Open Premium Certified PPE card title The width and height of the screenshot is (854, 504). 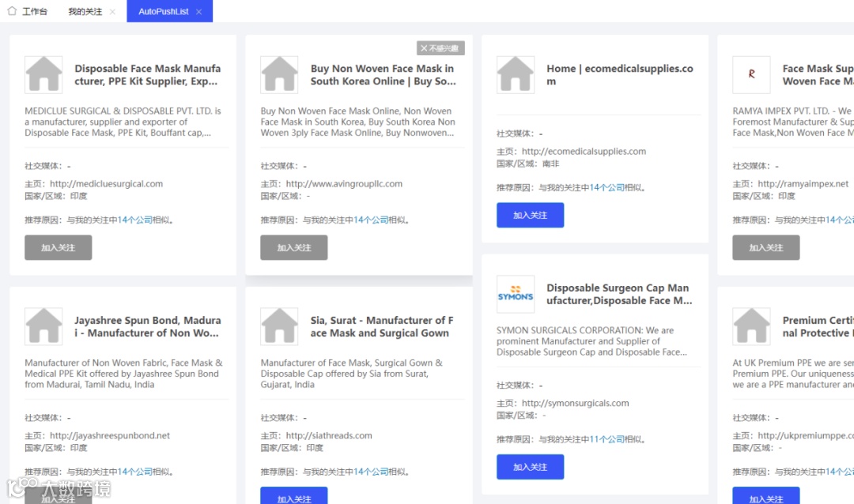click(818, 326)
